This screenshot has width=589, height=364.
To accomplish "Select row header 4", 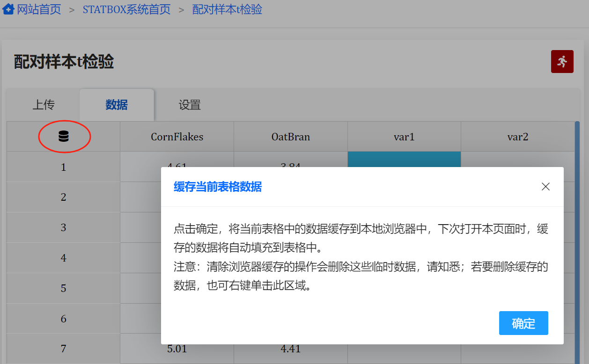I will pos(64,258).
